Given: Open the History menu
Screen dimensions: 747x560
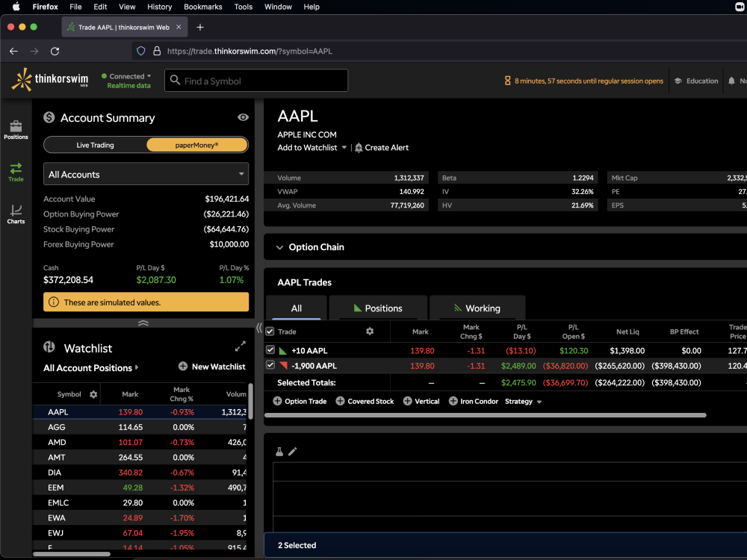Looking at the screenshot, I should (159, 7).
